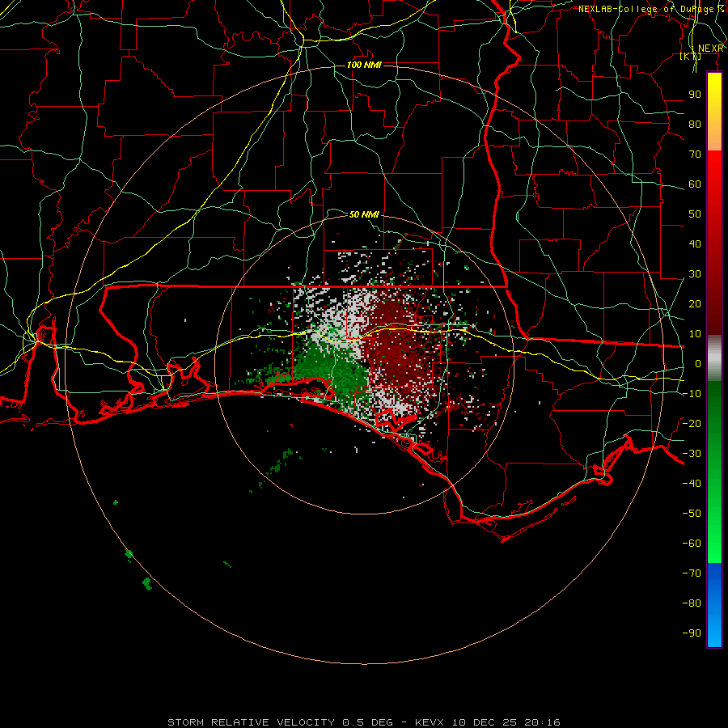Select the 40 value on velocity scale
Viewport: 728px width, 728px height.
pos(695,243)
